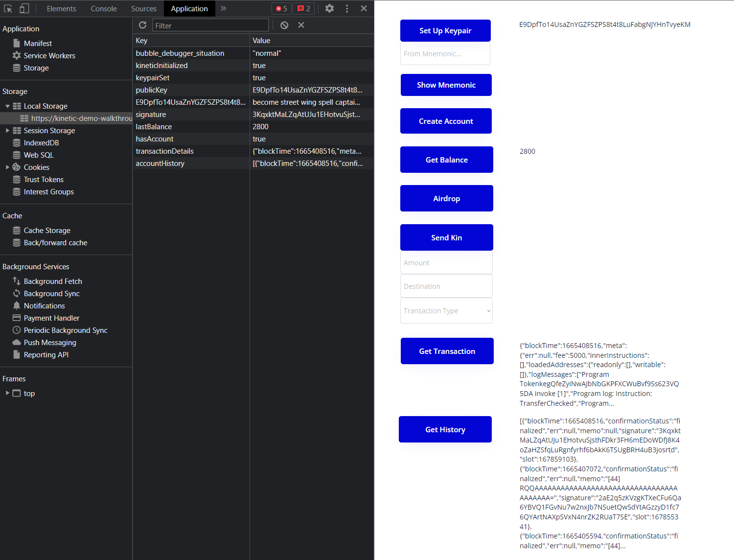Expand the Cookies section
This screenshot has width=734, height=560.
point(7,167)
